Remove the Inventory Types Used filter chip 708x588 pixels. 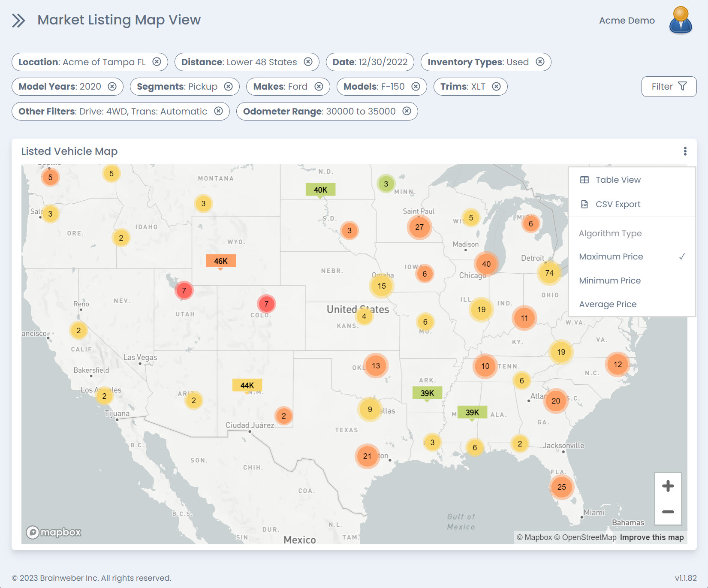click(540, 62)
